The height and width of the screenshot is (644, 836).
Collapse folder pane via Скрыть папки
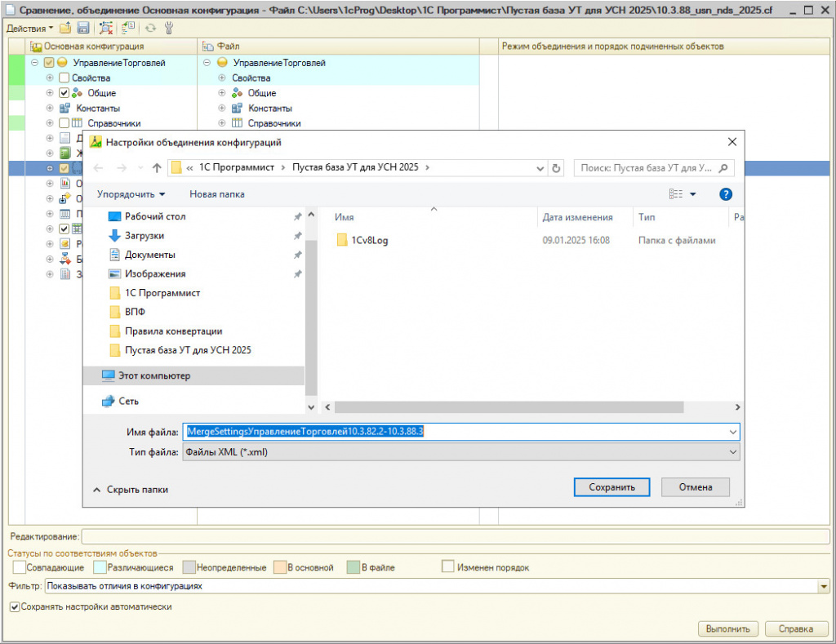(131, 490)
